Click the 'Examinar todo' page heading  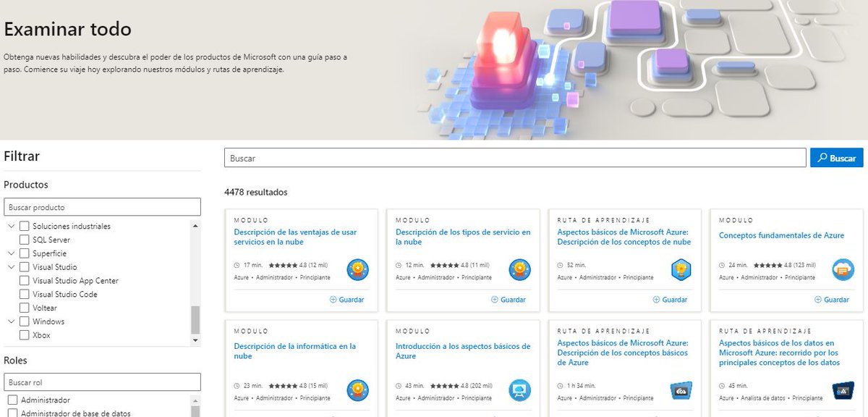[x=68, y=30]
